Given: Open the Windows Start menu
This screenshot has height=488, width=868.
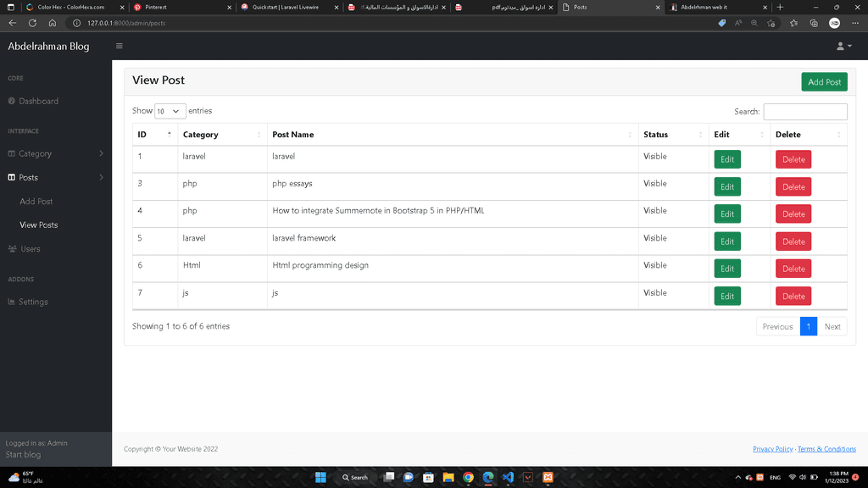Looking at the screenshot, I should pyautogui.click(x=320, y=478).
